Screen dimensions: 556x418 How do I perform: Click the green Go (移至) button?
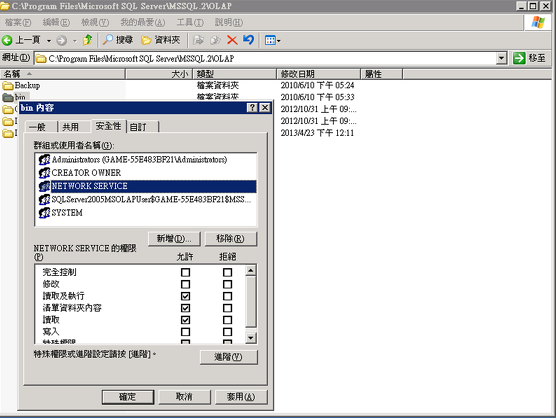coord(529,58)
